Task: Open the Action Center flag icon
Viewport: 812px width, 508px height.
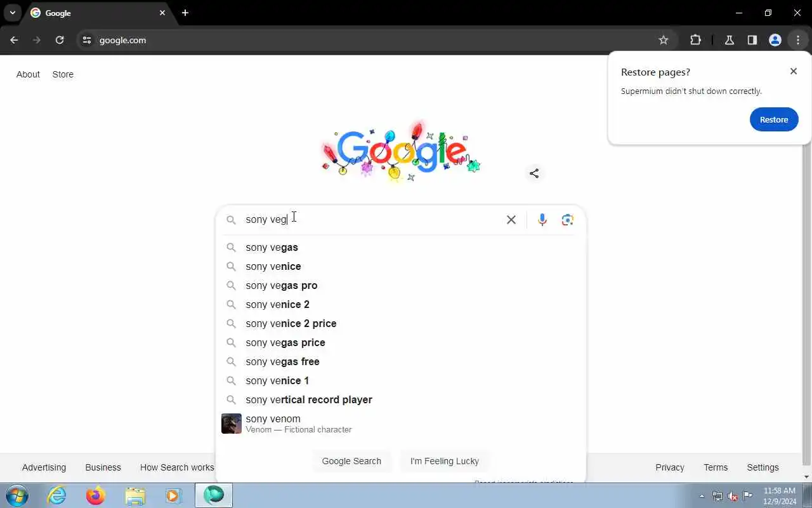Action: click(748, 496)
